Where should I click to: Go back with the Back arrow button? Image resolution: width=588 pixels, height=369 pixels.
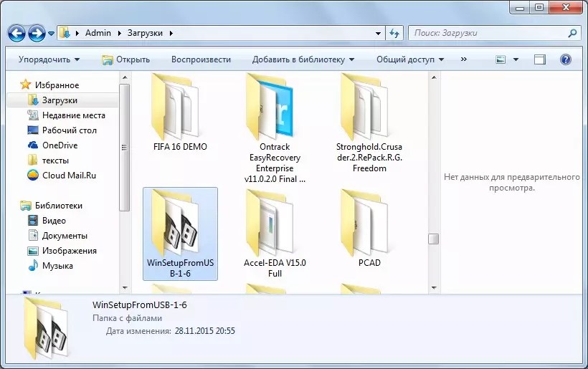[17, 33]
